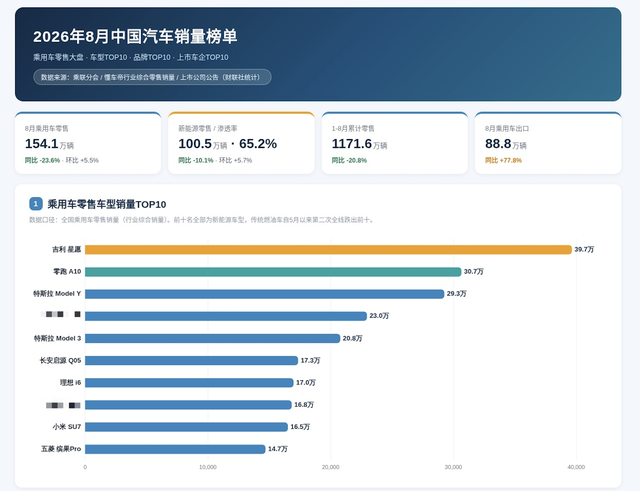Click the 小米 SU7 row label

click(x=67, y=427)
